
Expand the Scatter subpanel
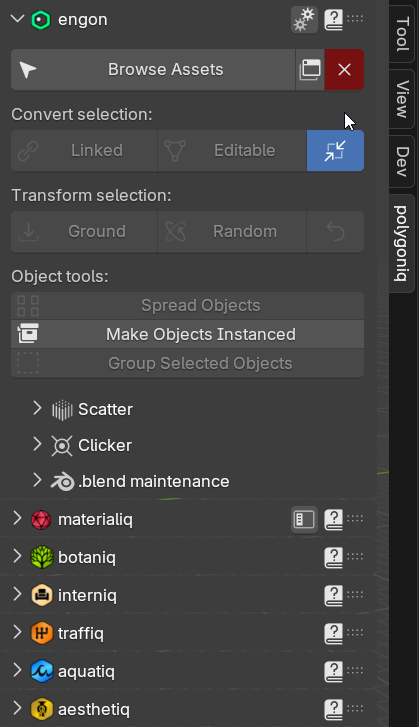click(x=38, y=408)
